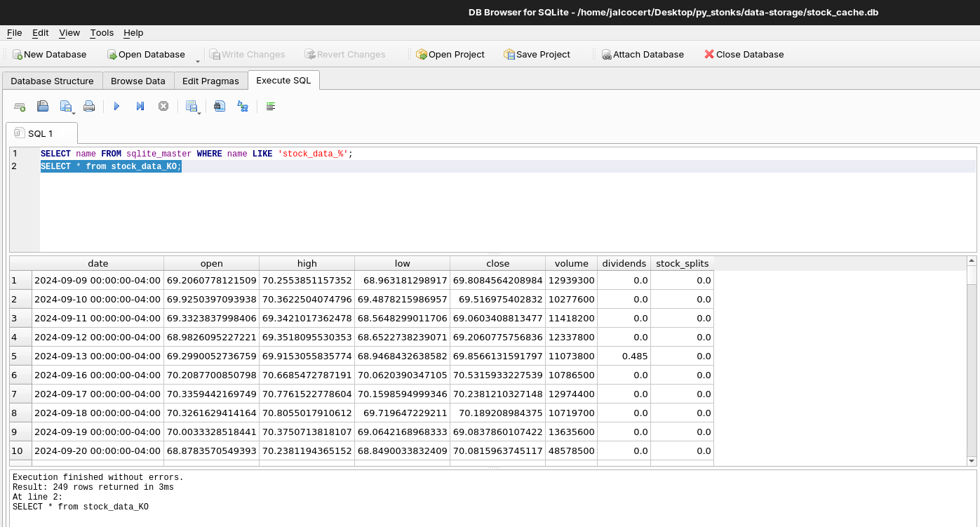Execute all SQL with the play icon
Image resolution: width=980 pixels, height=527 pixels.
(x=116, y=107)
